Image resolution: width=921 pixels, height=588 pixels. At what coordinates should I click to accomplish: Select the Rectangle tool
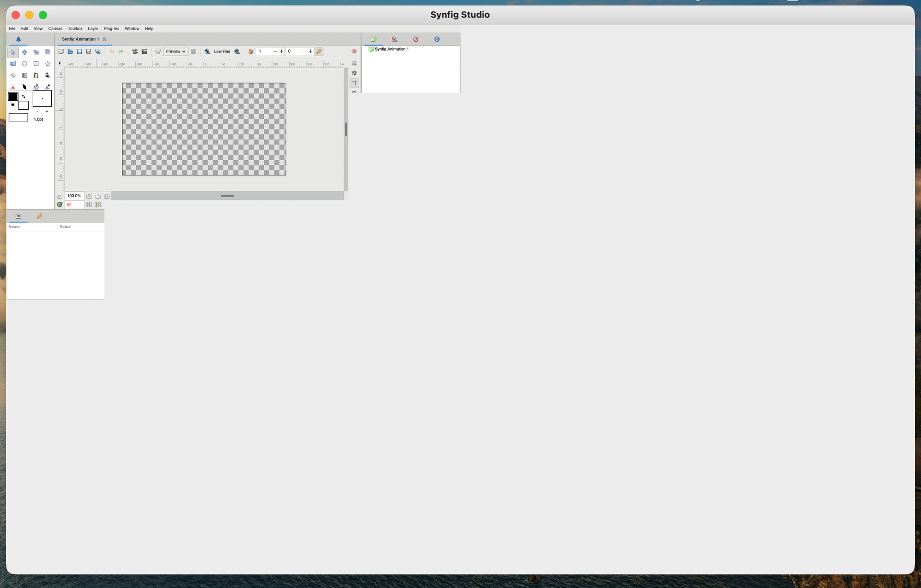pos(36,64)
